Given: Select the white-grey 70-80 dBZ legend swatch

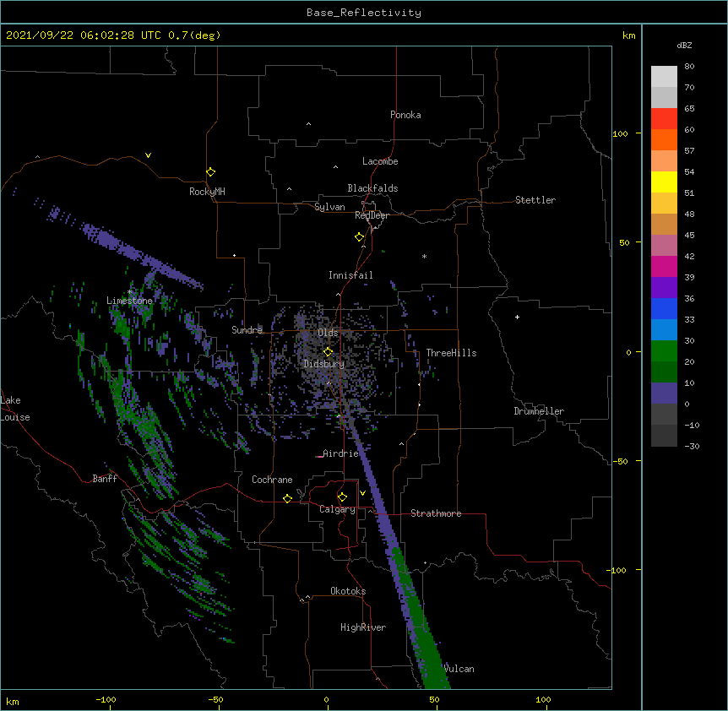Looking at the screenshot, I should pos(664,77).
